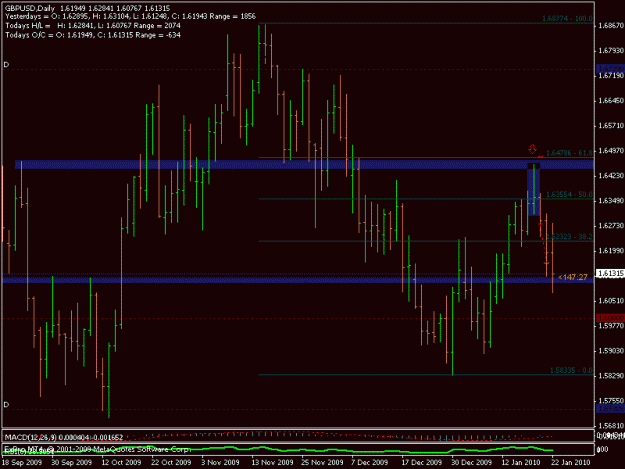625x469 pixels.
Task: Click the Todays O/C range -634 line
Action: (93, 35)
